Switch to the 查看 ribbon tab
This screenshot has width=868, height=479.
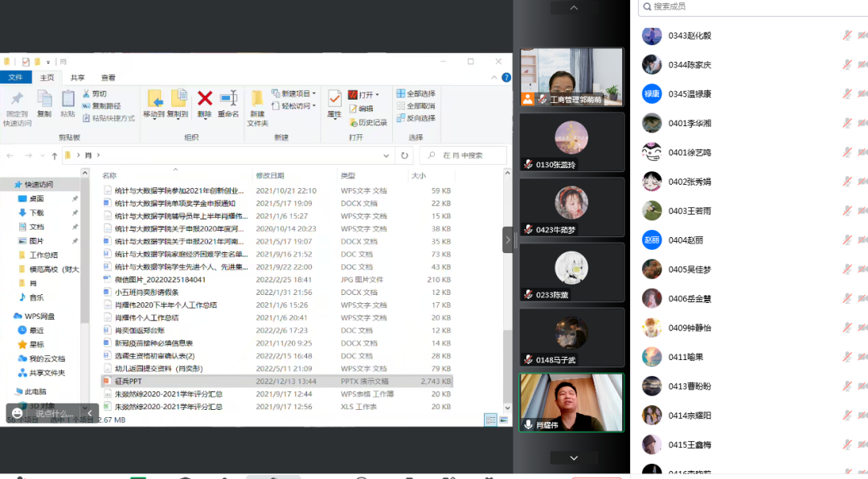[108, 78]
